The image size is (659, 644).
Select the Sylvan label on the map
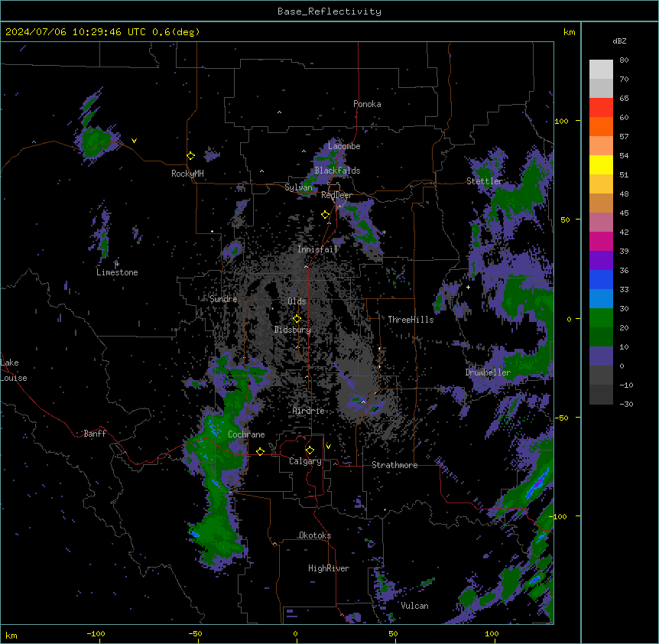pyautogui.click(x=298, y=187)
